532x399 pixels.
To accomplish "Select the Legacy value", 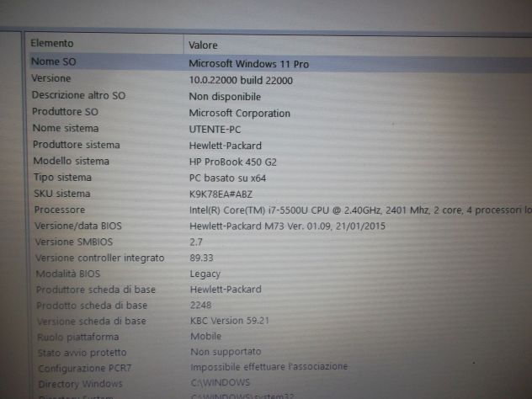I will pos(205,274).
